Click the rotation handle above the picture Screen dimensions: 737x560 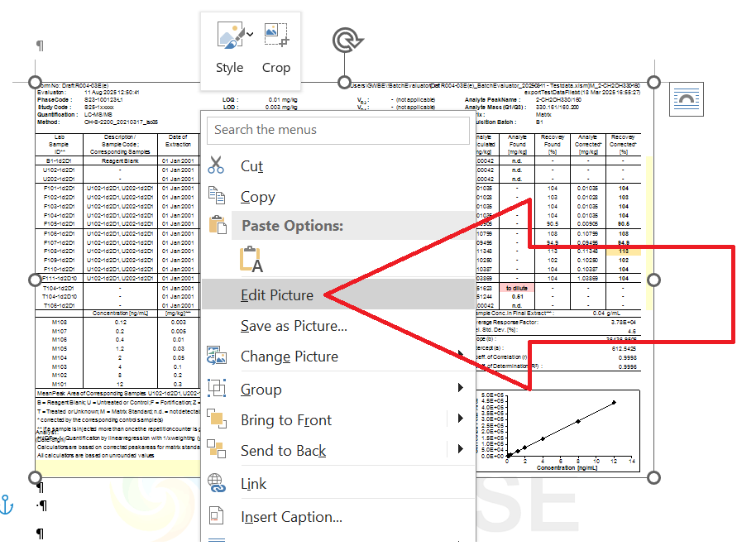pos(343,41)
